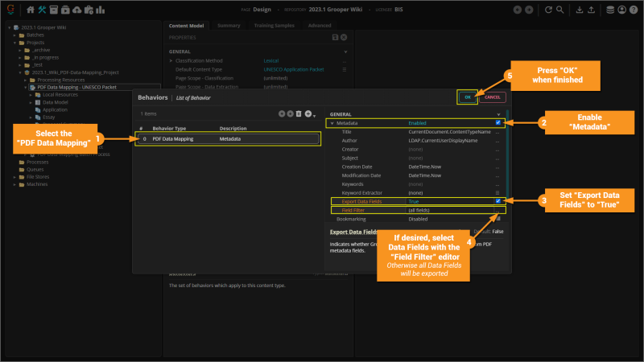
Task: Select the Essay tree node
Action: click(48, 117)
